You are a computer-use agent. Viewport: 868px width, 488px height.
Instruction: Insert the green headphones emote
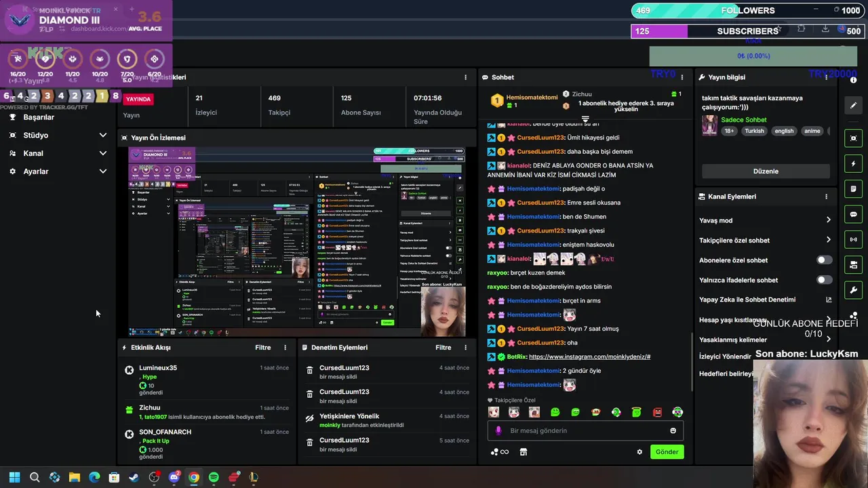tap(616, 412)
